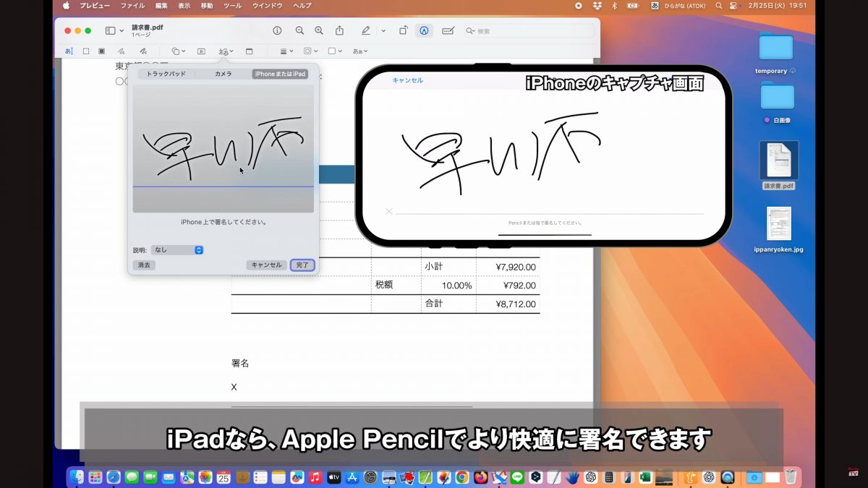Open the line style dropdown
This screenshot has width=868, height=488.
286,51
